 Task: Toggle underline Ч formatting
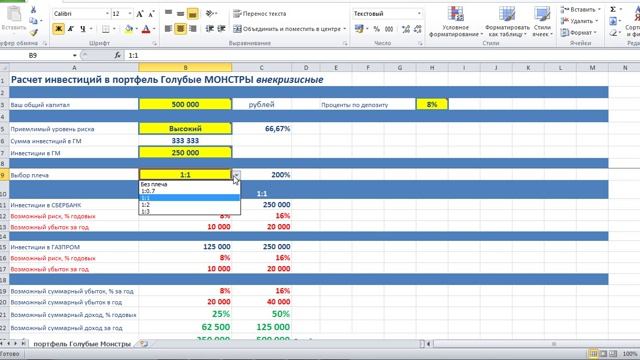[83, 29]
